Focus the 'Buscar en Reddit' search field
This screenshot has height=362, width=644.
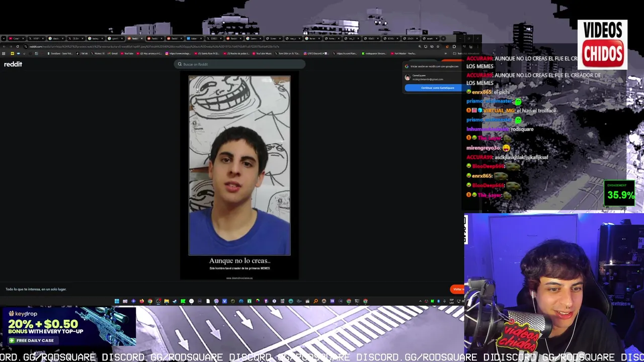[x=240, y=64]
